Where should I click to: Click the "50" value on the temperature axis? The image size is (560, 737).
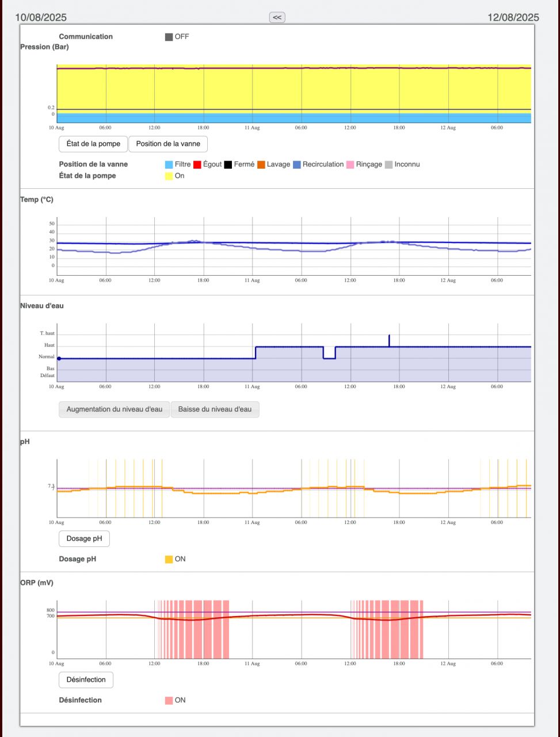(x=52, y=223)
